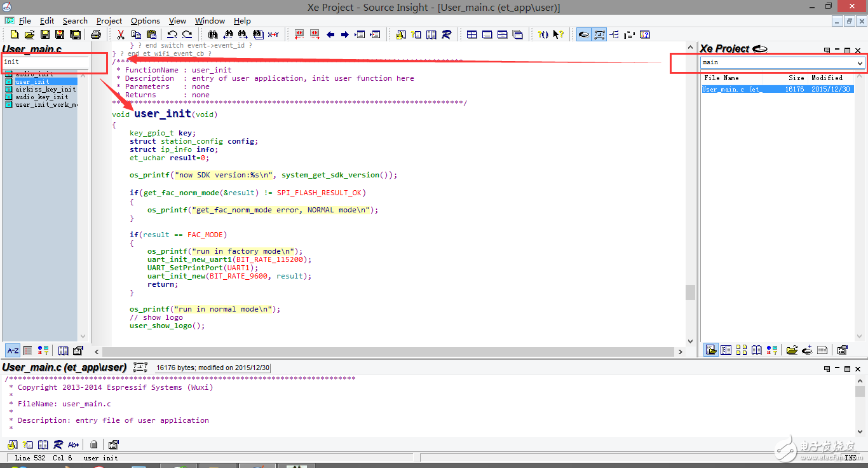Open the Project menu
The height and width of the screenshot is (468, 868).
click(109, 20)
